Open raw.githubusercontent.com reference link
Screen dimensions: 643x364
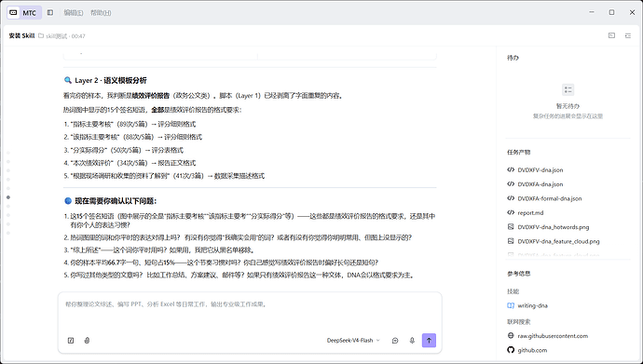pos(552,336)
